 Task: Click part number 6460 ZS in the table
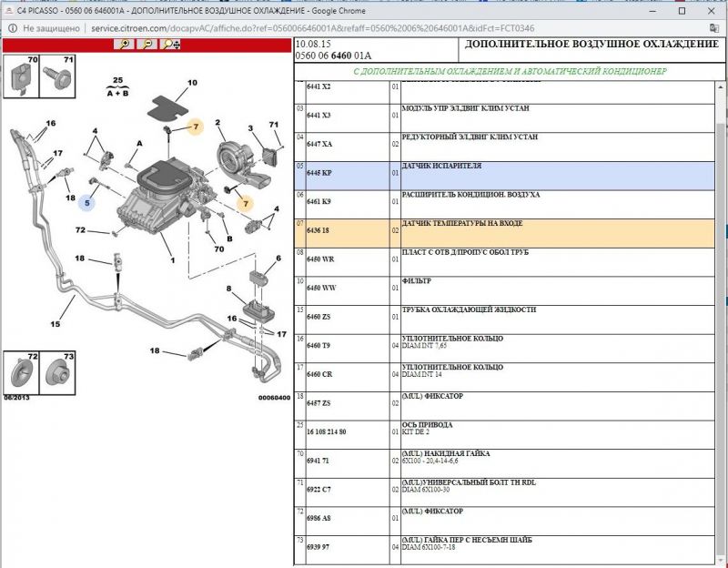pyautogui.click(x=318, y=317)
